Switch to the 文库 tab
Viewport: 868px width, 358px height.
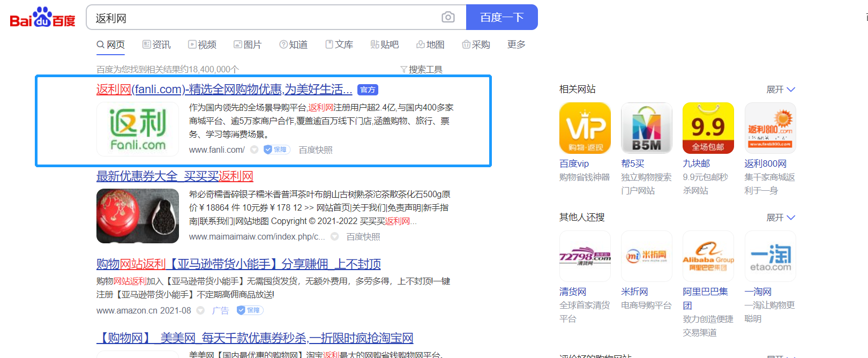tap(339, 44)
